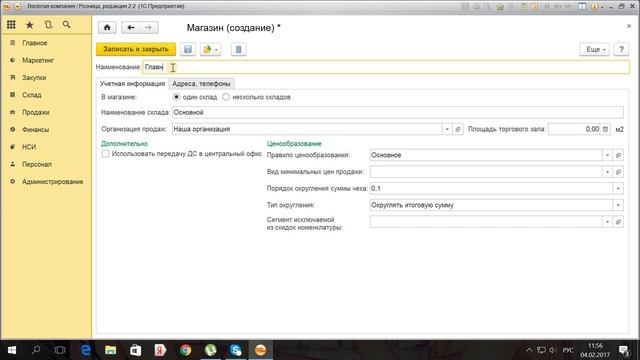The width and height of the screenshot is (640, 360).
Task: Open Персонал section
Action: coord(37,164)
